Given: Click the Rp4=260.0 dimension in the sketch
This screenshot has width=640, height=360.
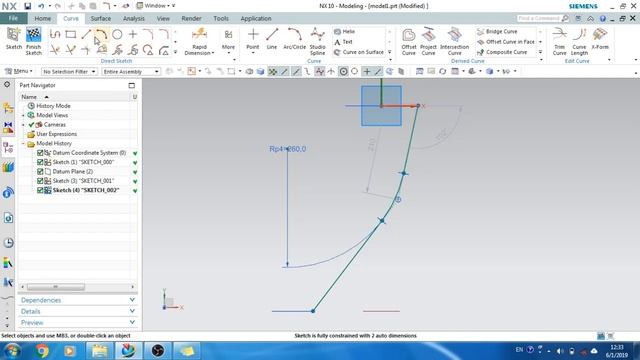Looking at the screenshot, I should pyautogui.click(x=287, y=149).
